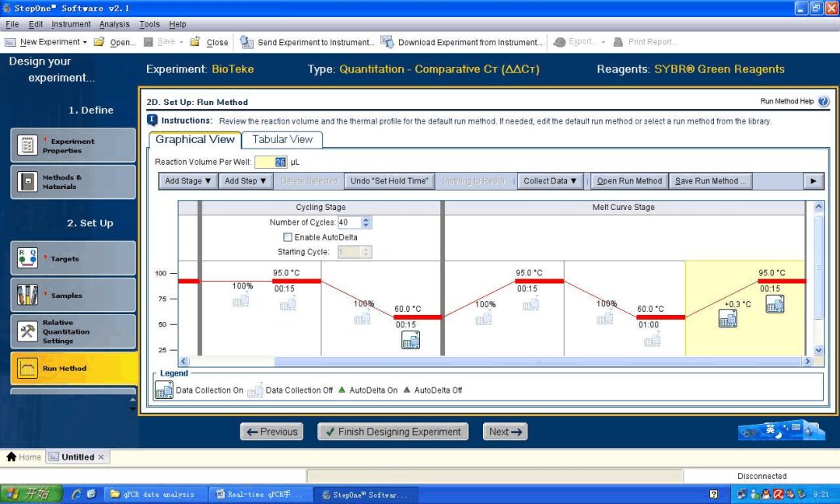Open the Add Step dropdown

245,181
